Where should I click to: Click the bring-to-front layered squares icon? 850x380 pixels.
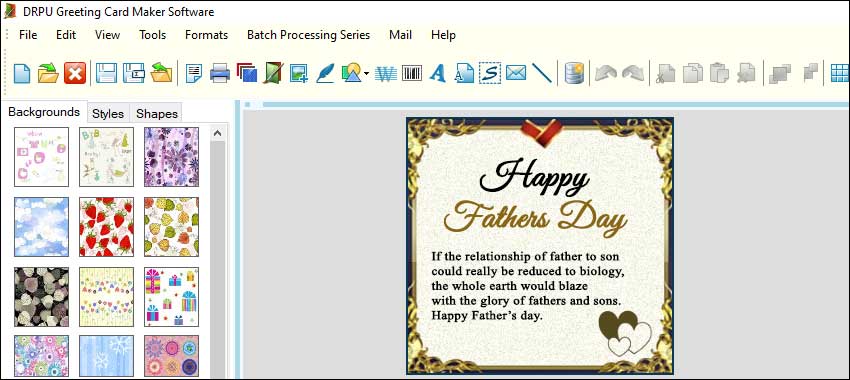[780, 73]
